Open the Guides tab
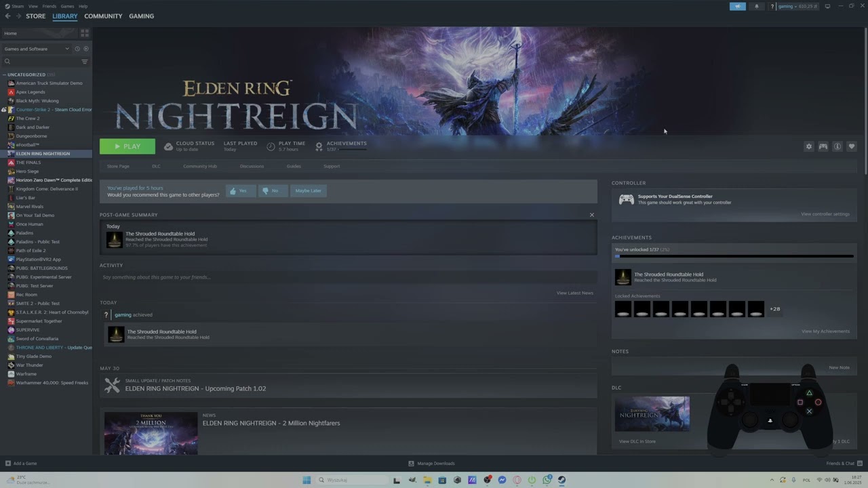Image resolution: width=868 pixels, height=488 pixels. (x=294, y=166)
